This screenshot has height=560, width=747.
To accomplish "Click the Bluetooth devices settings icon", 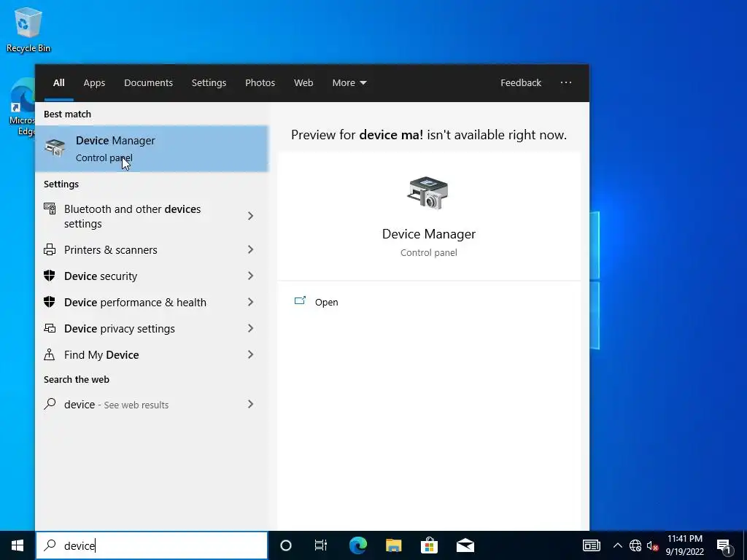I will 50,209.
